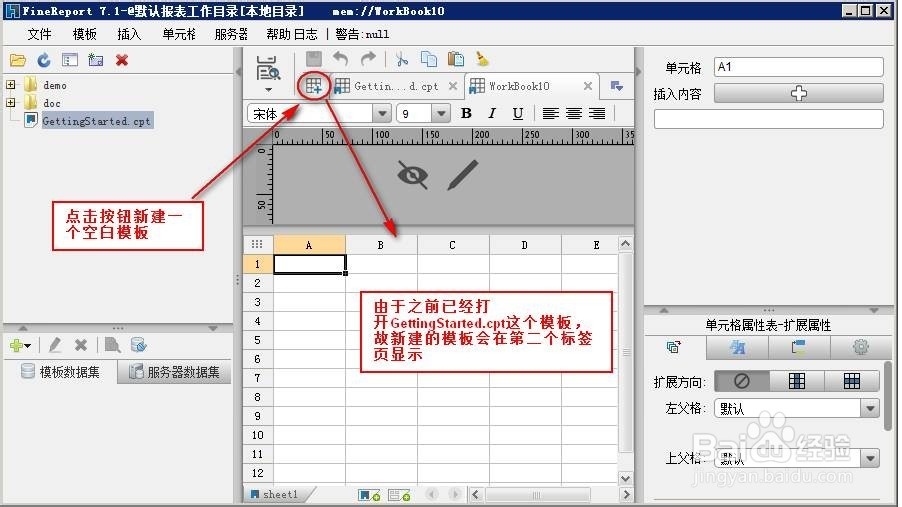Open the 上父格 dropdown

pos(870,459)
